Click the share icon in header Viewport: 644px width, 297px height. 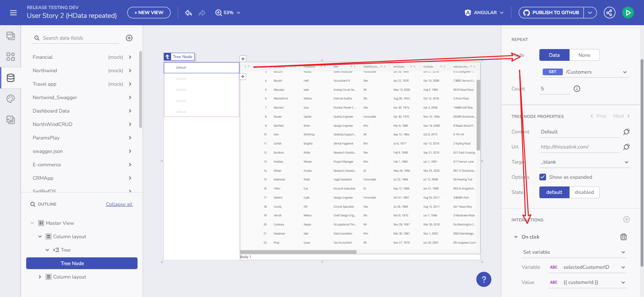click(x=609, y=13)
